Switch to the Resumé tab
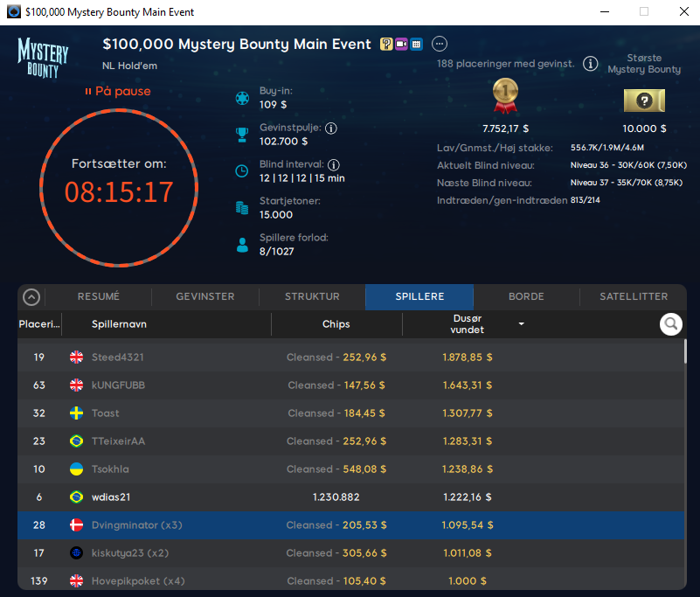 [x=98, y=297]
